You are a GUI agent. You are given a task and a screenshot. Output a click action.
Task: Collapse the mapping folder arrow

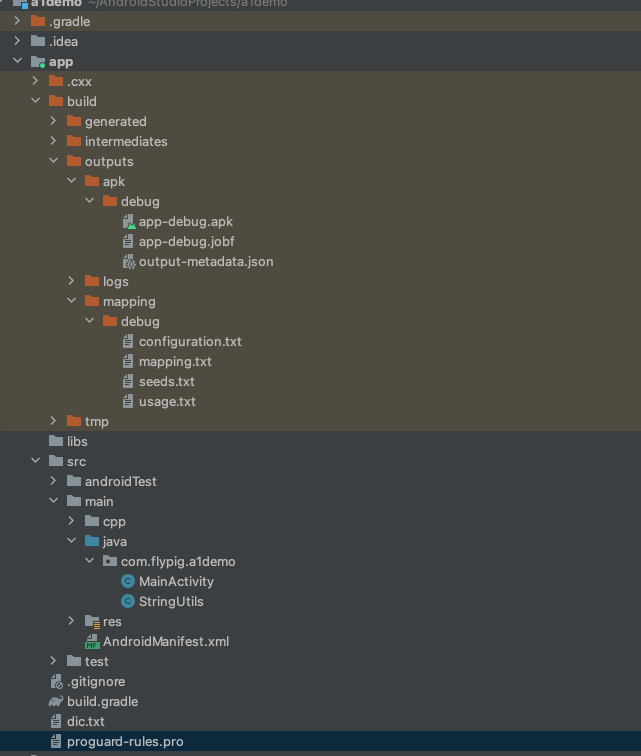[x=71, y=302]
